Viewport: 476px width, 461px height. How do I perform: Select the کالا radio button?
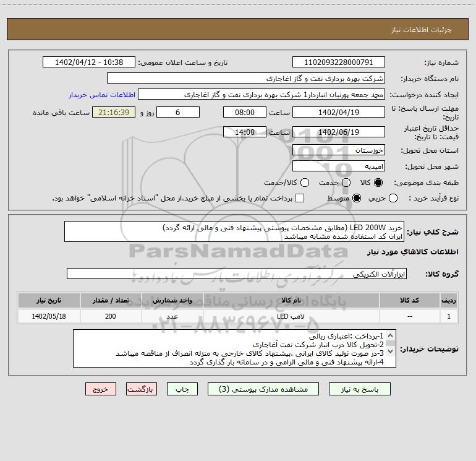tap(378, 183)
